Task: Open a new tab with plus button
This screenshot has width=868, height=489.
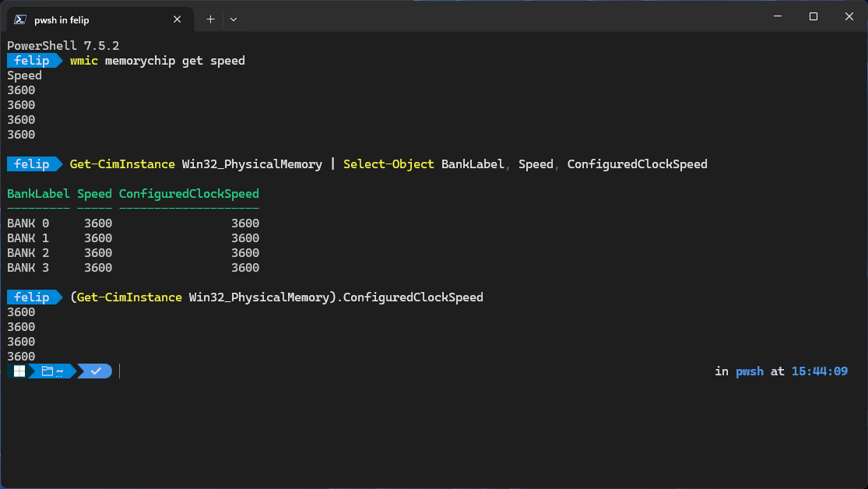Action: [210, 19]
